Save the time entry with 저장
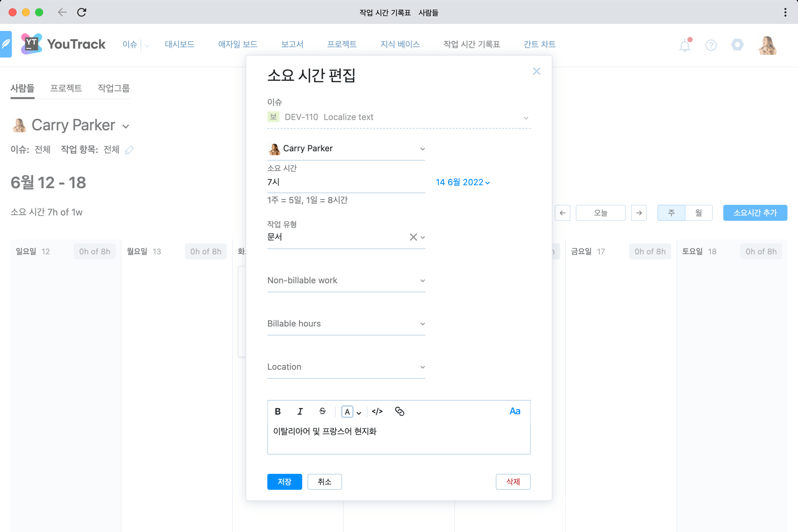 click(x=284, y=482)
